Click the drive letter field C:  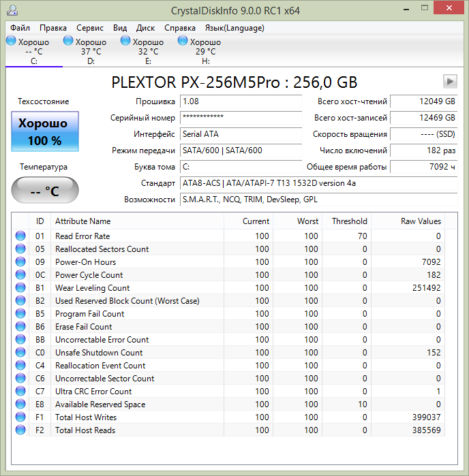coord(241,167)
